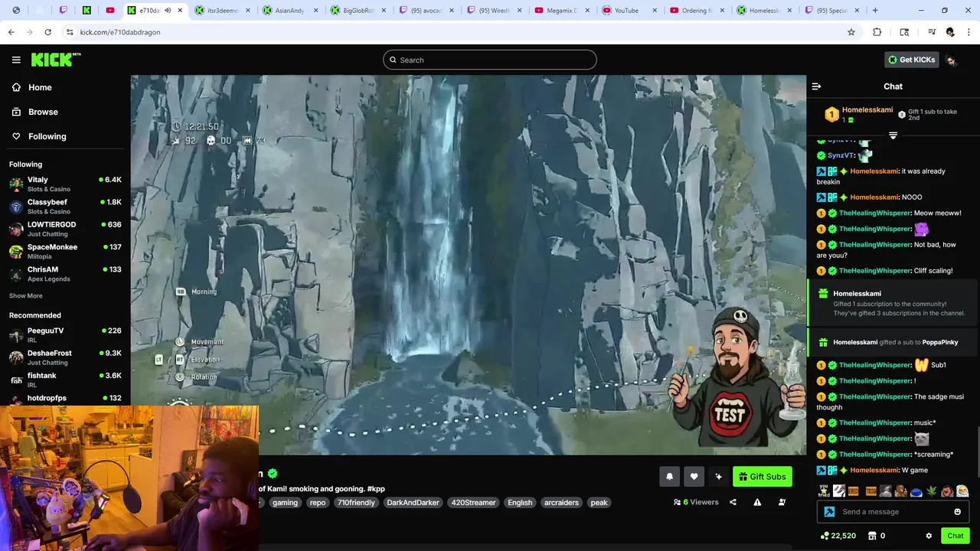Reload the page
This screenshot has width=980, height=551.
[x=47, y=32]
